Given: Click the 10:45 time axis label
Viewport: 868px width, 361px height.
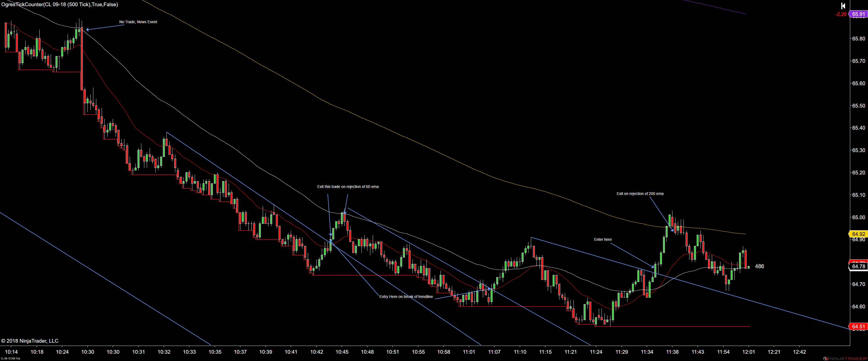Looking at the screenshot, I should tap(342, 352).
